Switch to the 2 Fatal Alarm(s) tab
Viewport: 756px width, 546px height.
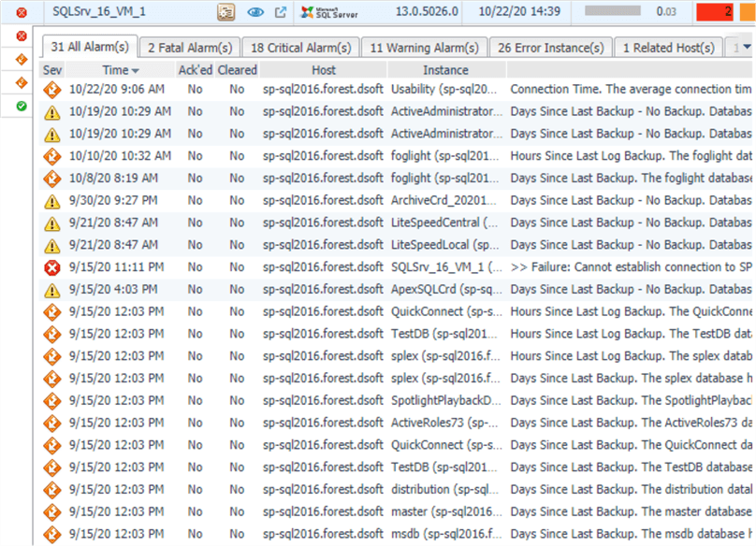tap(190, 48)
